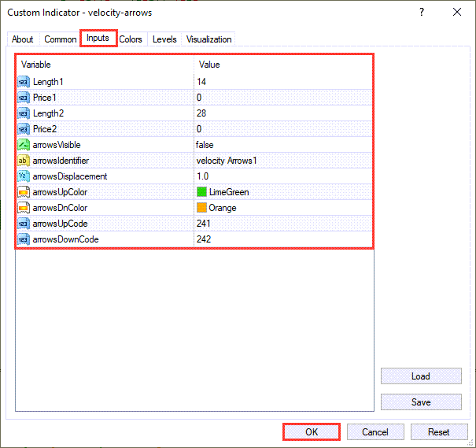Click the color icon beside arrowsDnColor

[23, 208]
